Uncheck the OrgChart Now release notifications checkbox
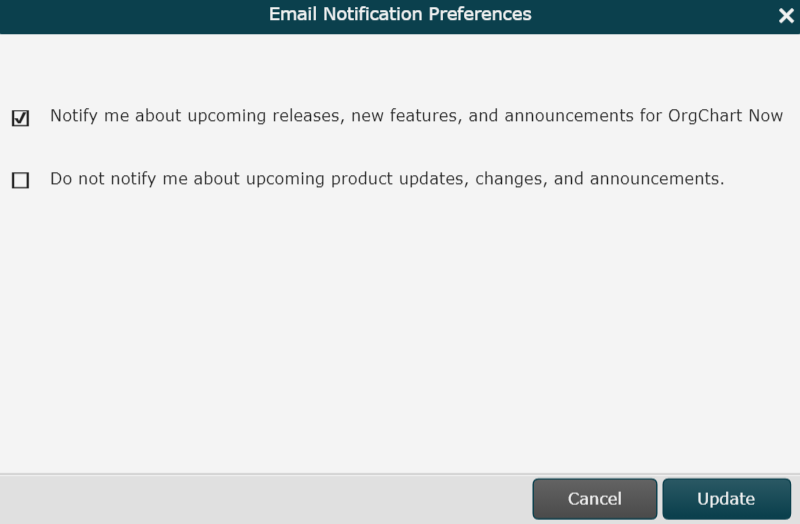This screenshot has width=800, height=524. point(20,118)
